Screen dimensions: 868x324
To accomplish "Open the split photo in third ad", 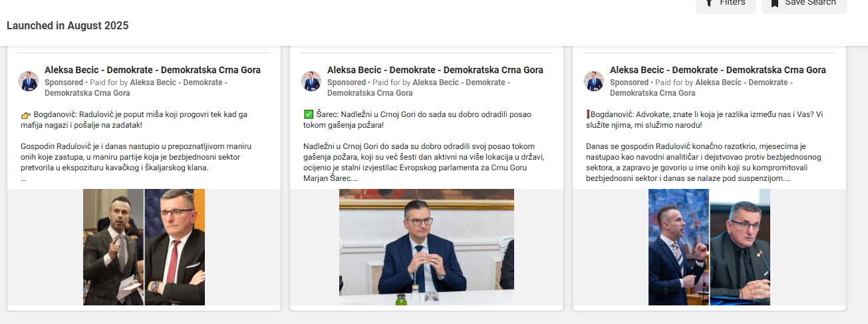I will 709,247.
